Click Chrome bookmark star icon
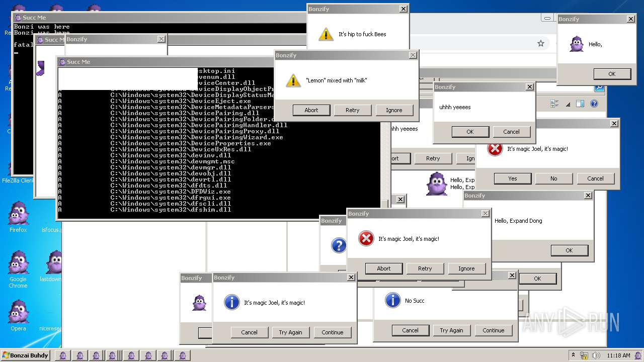 click(541, 43)
